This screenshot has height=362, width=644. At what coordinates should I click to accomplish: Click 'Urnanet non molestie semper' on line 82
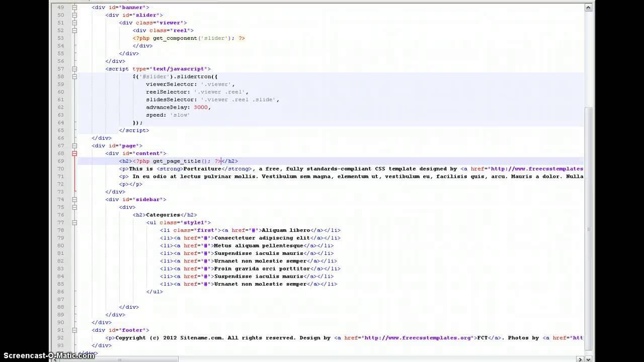coord(261,261)
